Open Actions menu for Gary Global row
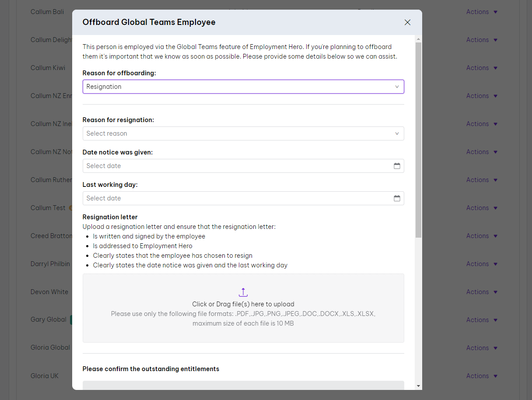The width and height of the screenshot is (532, 400). 482,320
